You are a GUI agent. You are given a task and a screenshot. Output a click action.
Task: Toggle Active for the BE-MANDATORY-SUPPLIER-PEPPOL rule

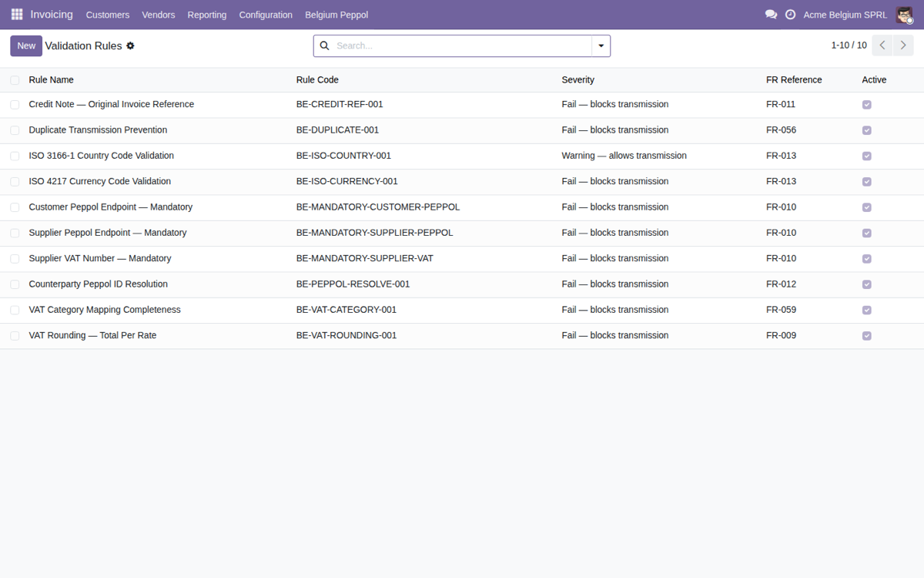(867, 233)
